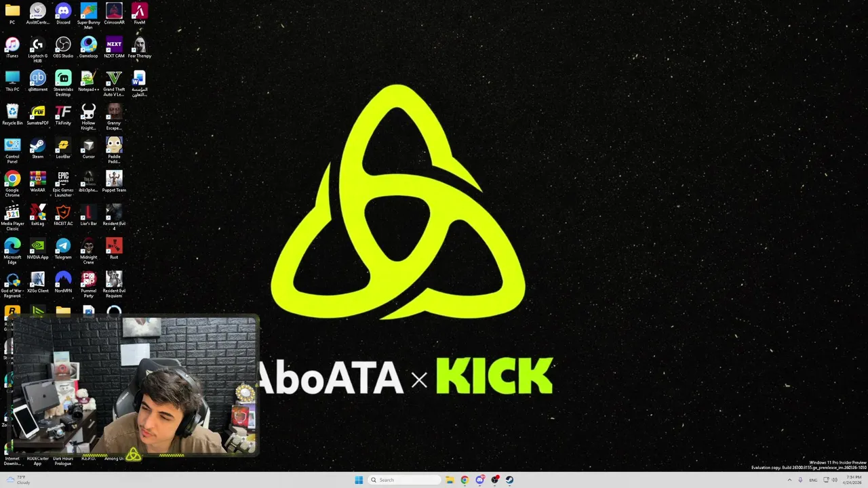Open Epic Games Launcher icon

point(63,184)
